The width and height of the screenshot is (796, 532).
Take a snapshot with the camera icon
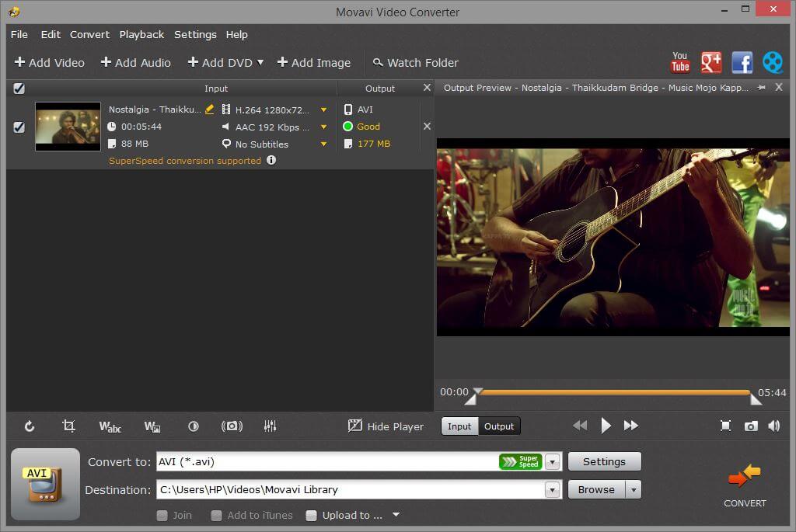point(751,426)
